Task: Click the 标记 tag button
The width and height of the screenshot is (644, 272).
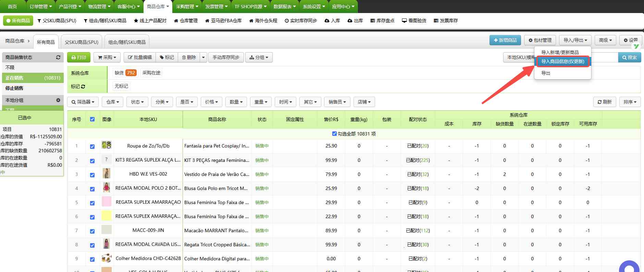Action: tap(167, 57)
